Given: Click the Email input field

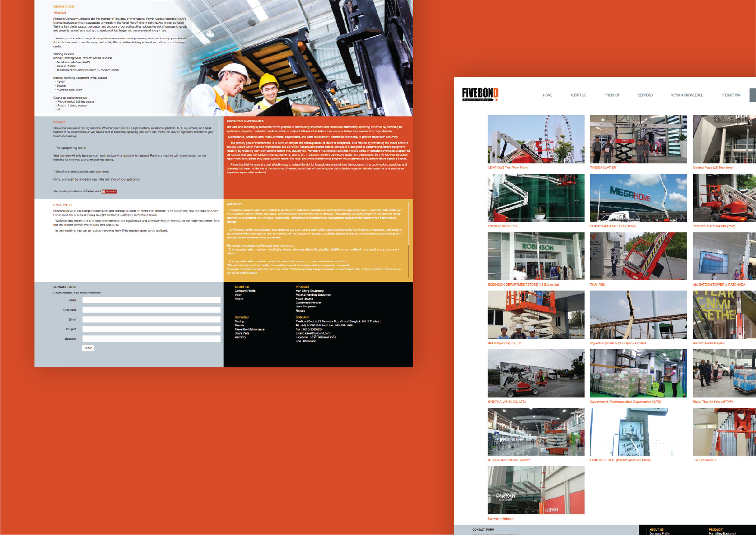Looking at the screenshot, I should [151, 319].
